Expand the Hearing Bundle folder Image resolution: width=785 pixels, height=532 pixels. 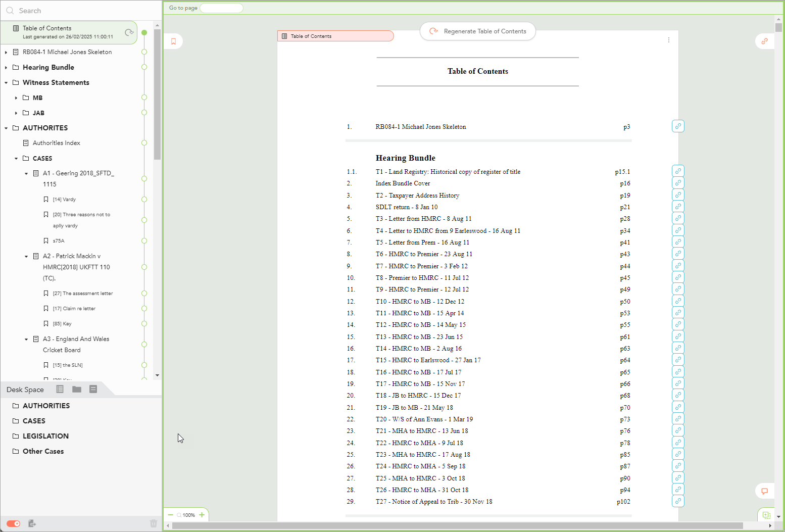point(6,67)
